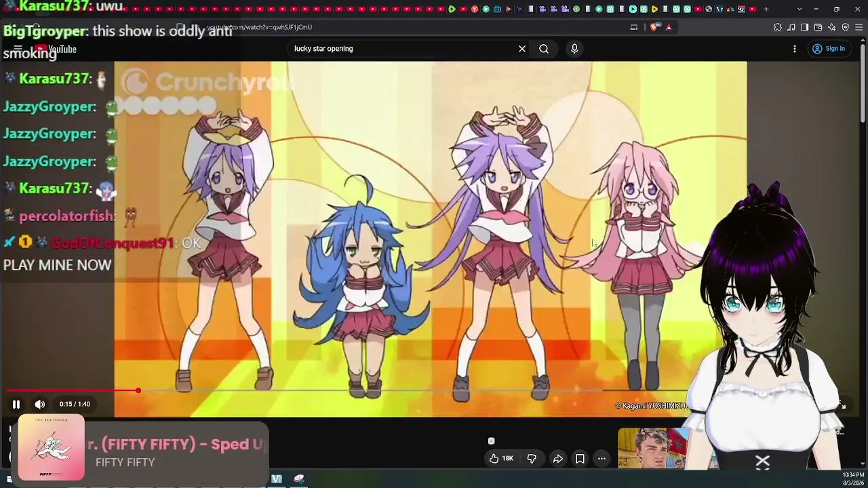Switch to the last YouTube tab

click(753, 9)
